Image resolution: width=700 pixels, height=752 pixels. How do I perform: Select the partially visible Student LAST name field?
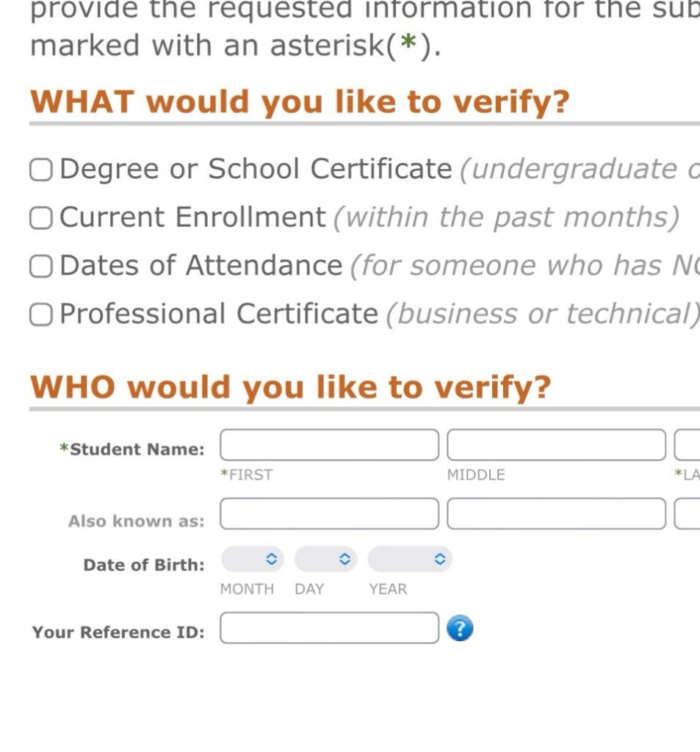(x=687, y=445)
